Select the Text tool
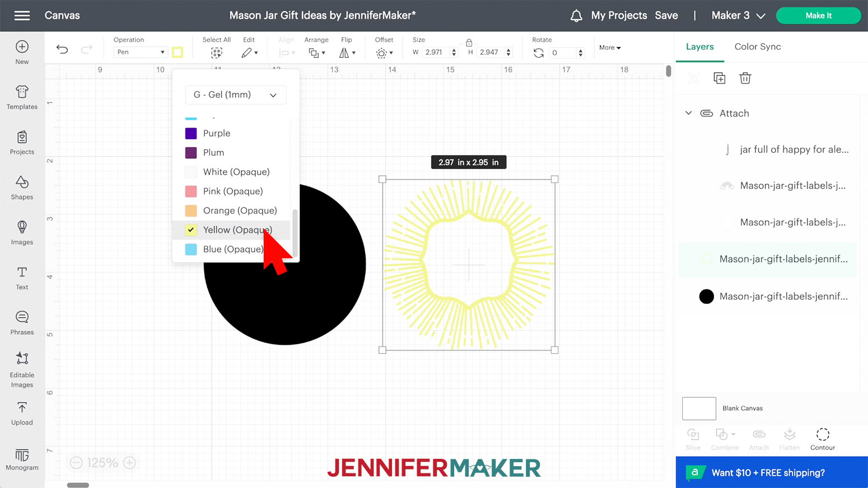 22,278
